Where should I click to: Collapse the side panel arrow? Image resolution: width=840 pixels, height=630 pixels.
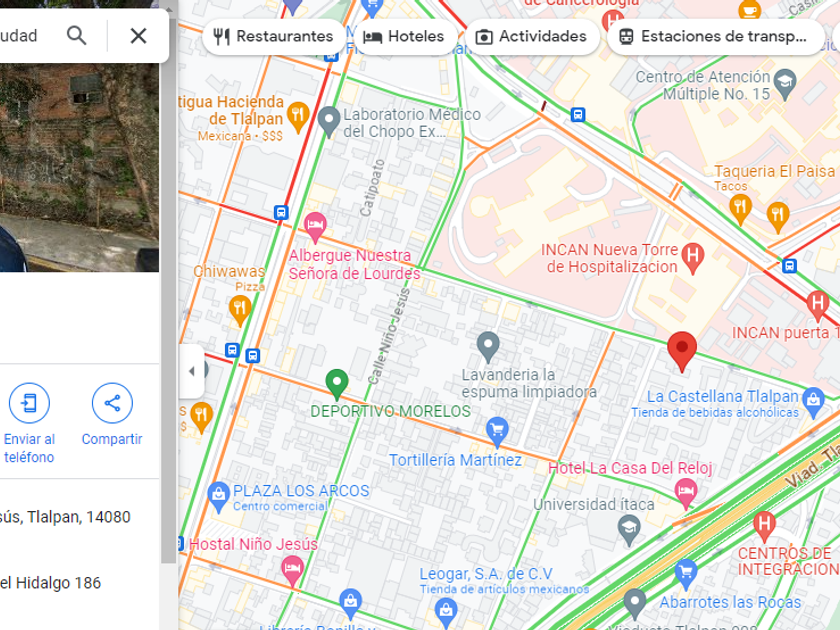pyautogui.click(x=192, y=371)
